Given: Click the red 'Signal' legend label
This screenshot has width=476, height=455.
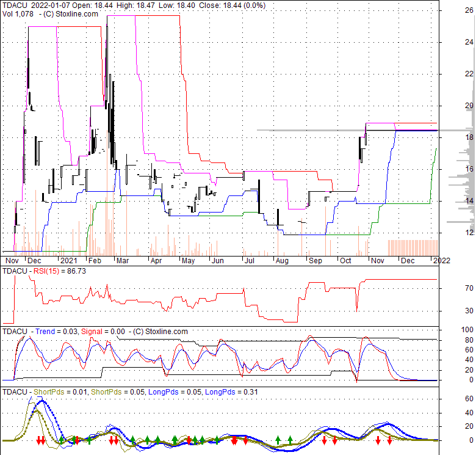Looking at the screenshot, I should tap(92, 332).
